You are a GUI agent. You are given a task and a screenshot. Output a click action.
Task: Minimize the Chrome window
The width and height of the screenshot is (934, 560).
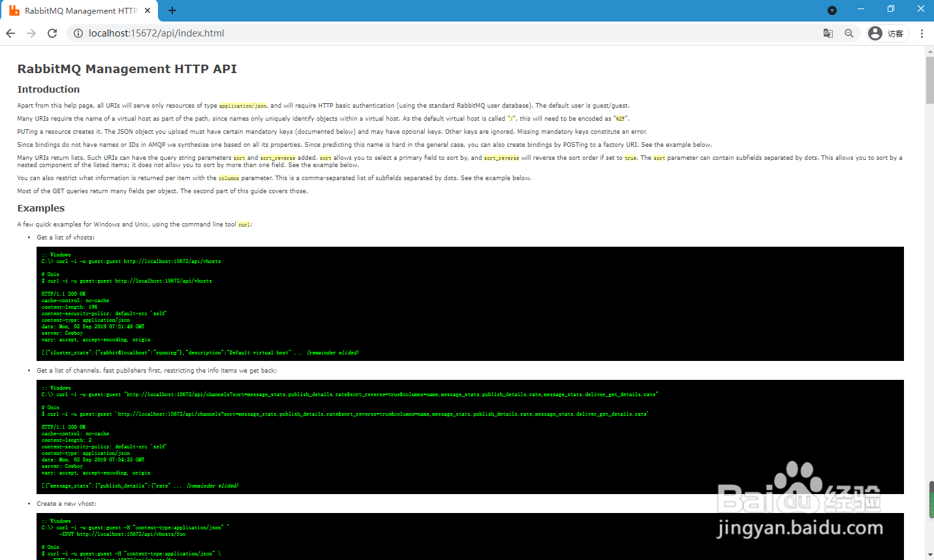(861, 9)
